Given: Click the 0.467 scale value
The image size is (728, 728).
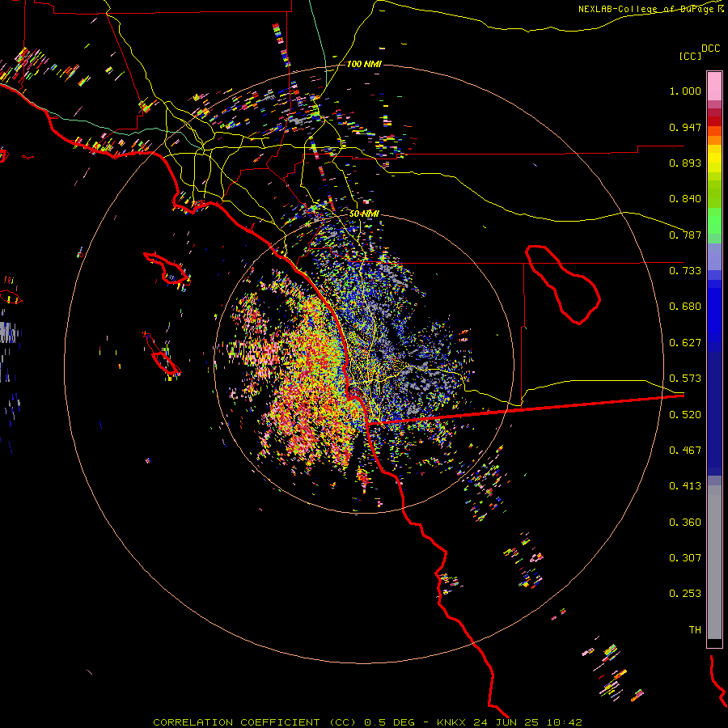Looking at the screenshot, I should click(685, 451).
